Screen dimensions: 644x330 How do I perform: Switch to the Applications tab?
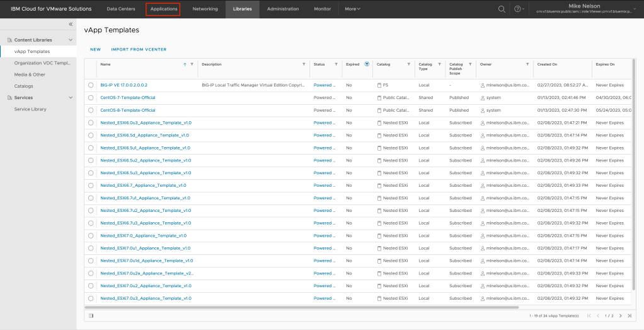click(163, 9)
